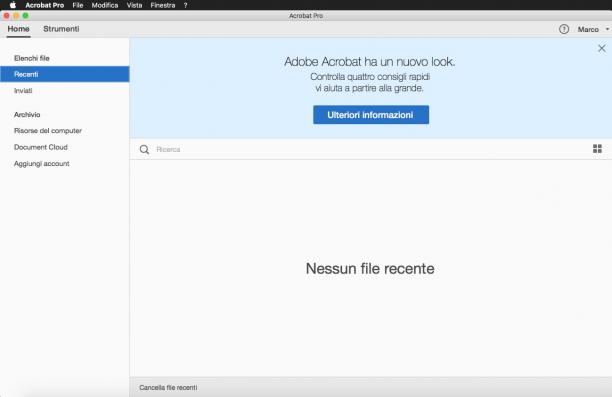Open the Strumenti tab
Viewport: 612px width, 397px height.
pyautogui.click(x=61, y=29)
